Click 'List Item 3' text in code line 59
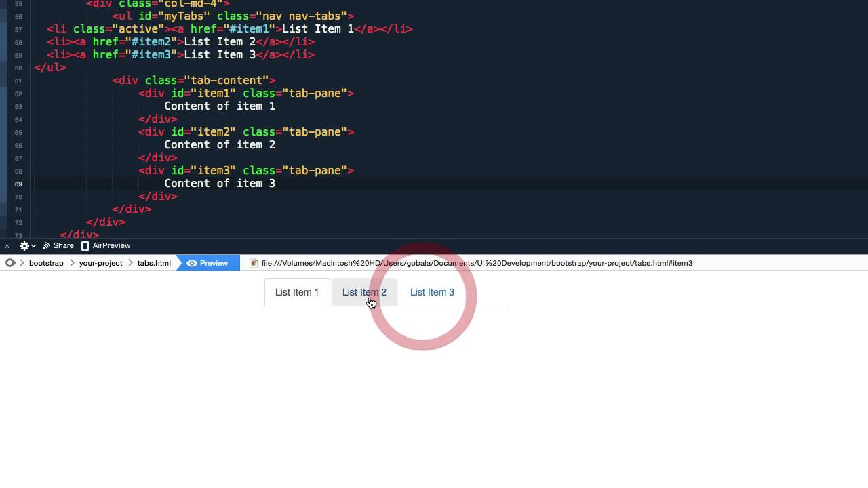This screenshot has height=488, width=868. pyautogui.click(x=220, y=54)
